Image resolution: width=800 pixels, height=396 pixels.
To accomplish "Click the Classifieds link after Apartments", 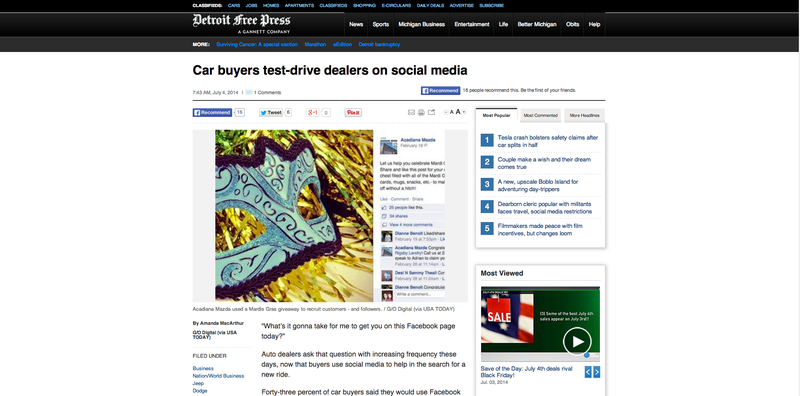I will click(333, 6).
